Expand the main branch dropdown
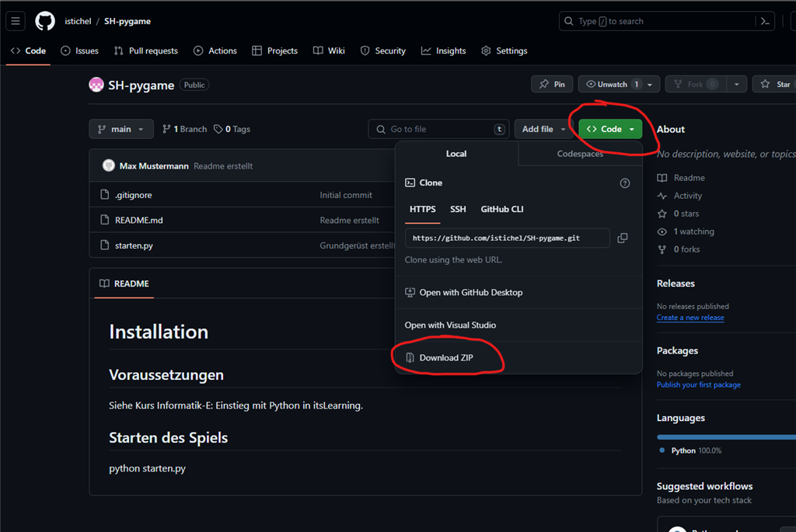 pyautogui.click(x=121, y=129)
